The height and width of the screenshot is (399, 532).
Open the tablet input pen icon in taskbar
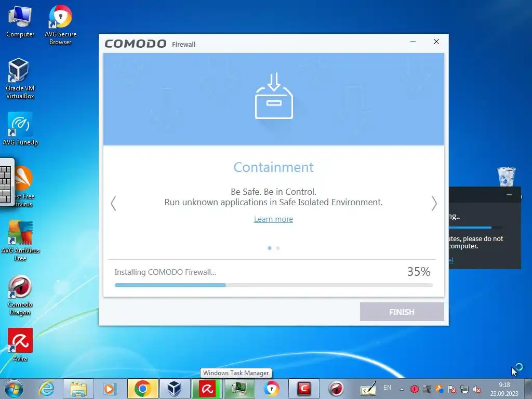pos(368,389)
